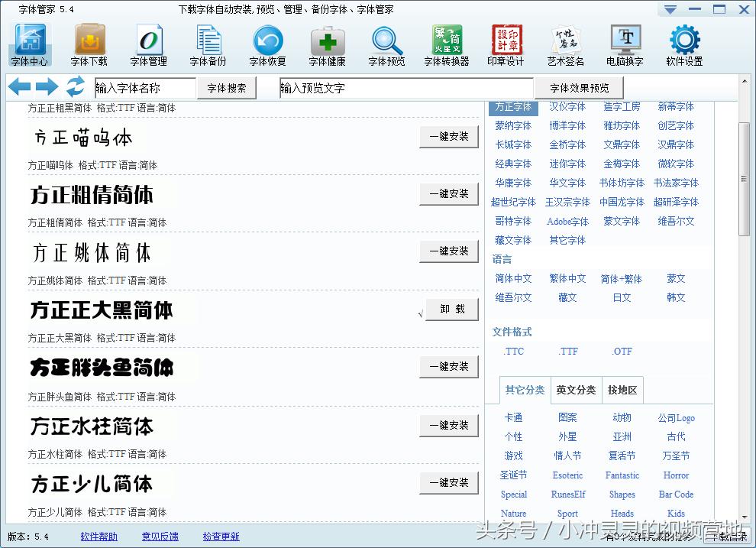Open the 字体恢复 restore tool
Image resolution: width=756 pixels, height=548 pixels.
267,44
